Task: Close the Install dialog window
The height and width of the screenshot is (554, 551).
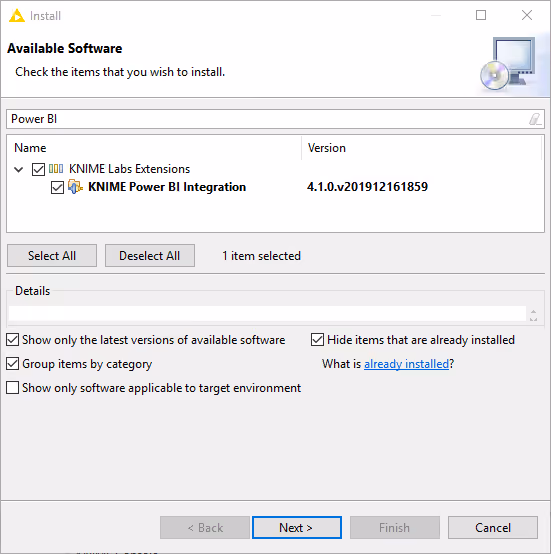Action: 527,15
